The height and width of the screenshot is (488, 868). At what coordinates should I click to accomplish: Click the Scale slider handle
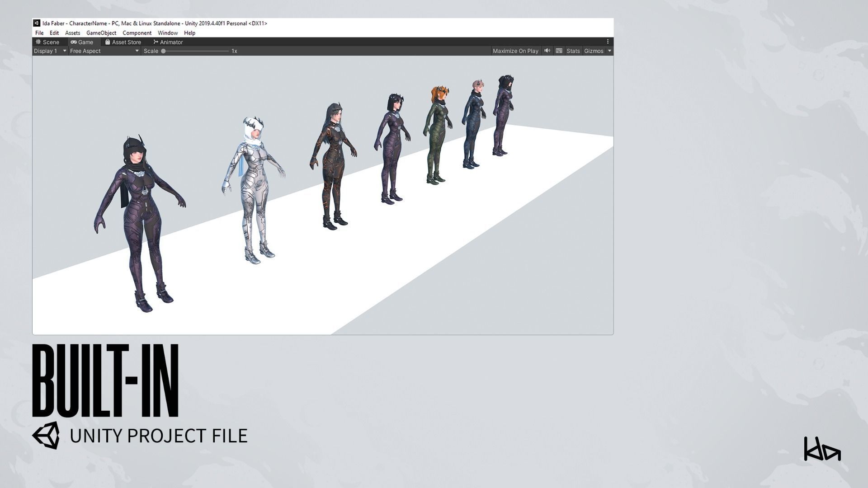pos(163,51)
